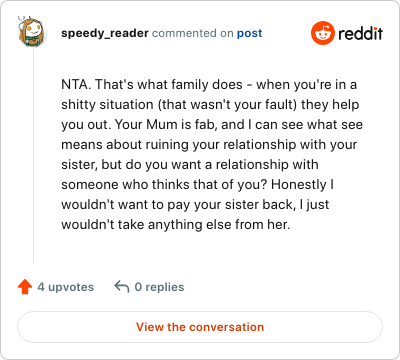Follow the blue "post" link
The height and width of the screenshot is (360, 400).
click(249, 33)
